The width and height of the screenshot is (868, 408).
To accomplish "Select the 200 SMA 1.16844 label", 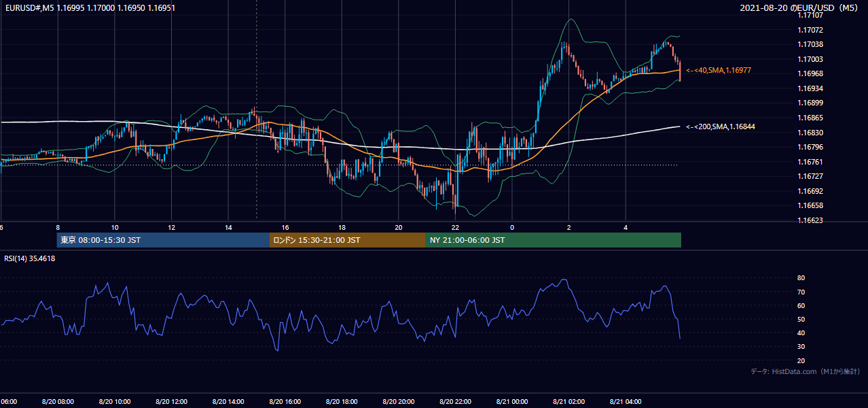I will [x=721, y=126].
